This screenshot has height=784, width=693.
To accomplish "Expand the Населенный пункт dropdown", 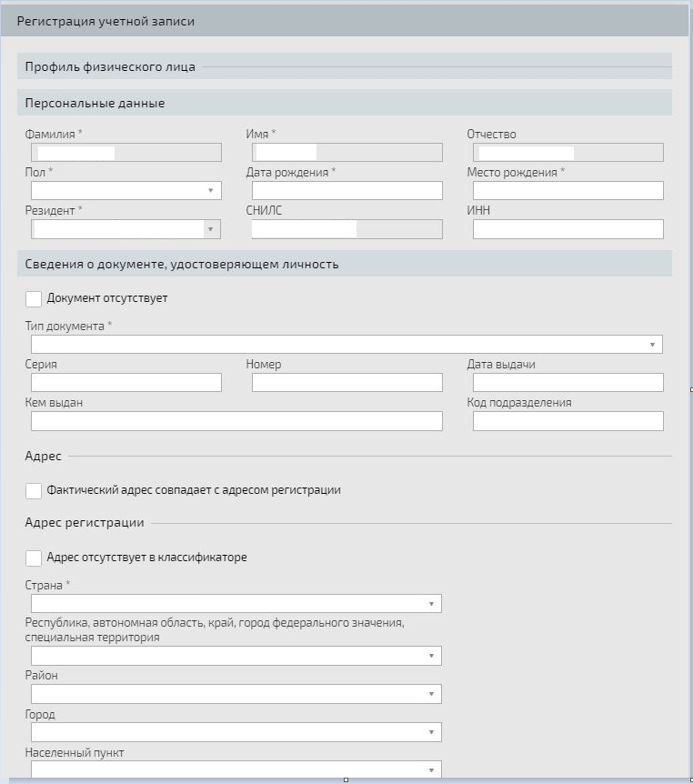I will pyautogui.click(x=236, y=769).
